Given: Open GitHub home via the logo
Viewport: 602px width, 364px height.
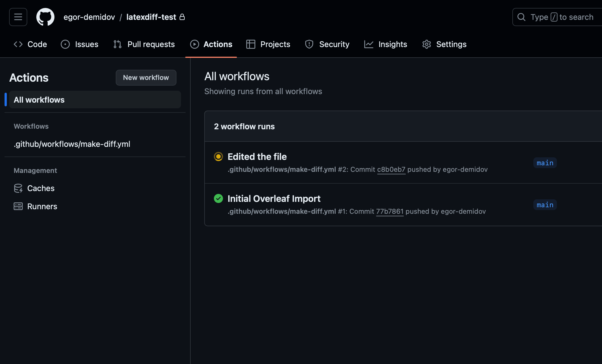Looking at the screenshot, I should click(45, 17).
